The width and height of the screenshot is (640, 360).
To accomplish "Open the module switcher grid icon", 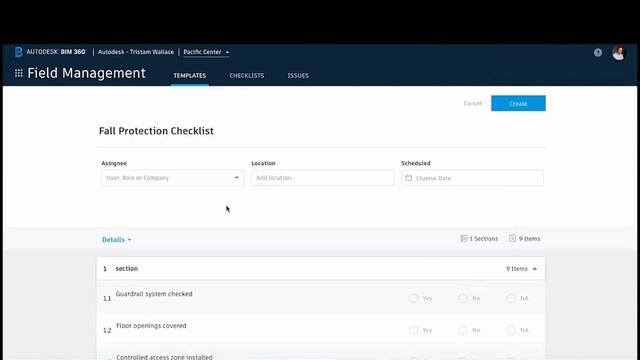I will point(19,73).
